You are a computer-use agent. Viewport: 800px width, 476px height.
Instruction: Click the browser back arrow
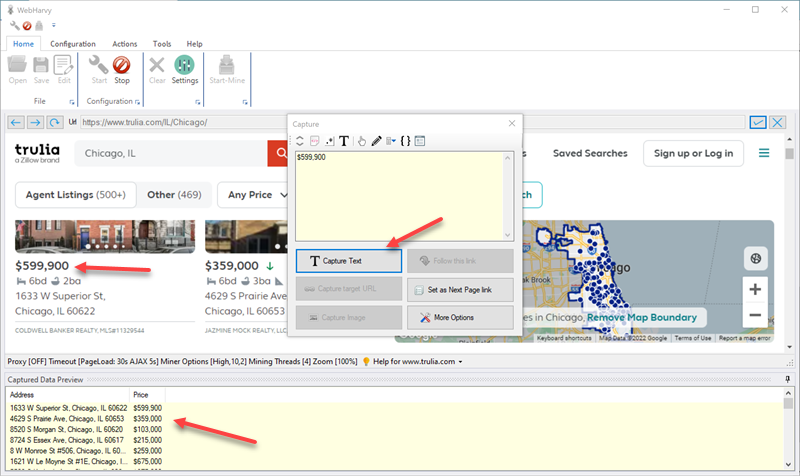(x=16, y=122)
